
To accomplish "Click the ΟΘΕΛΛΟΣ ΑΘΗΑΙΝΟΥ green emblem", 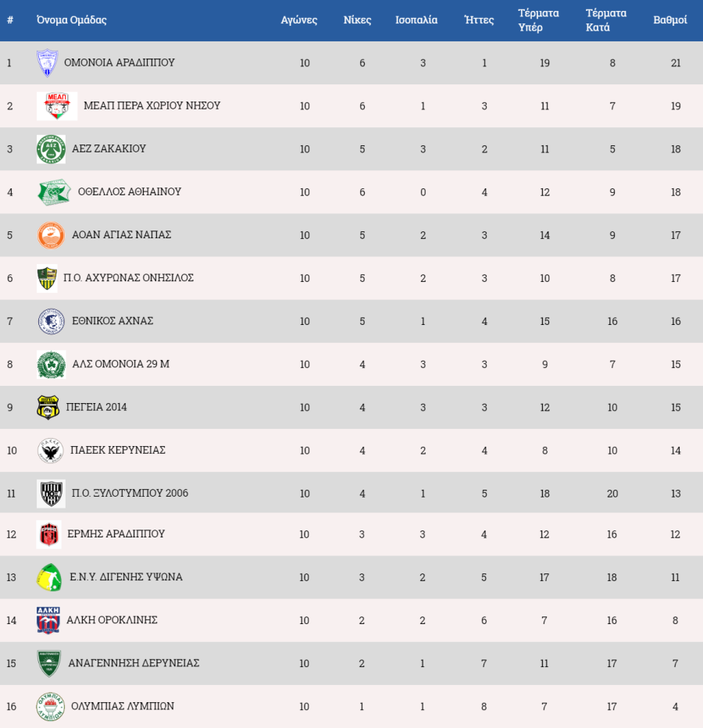I will point(55,192).
